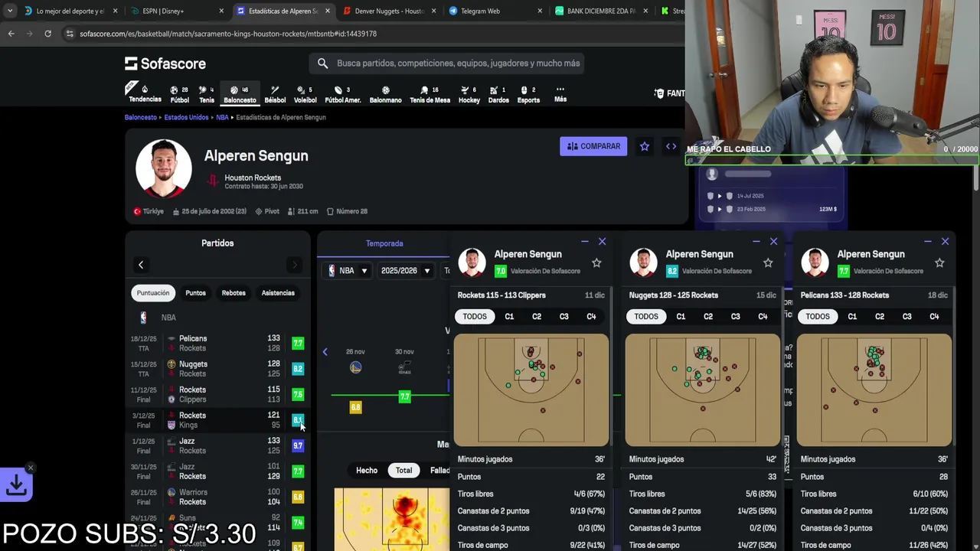Screen dimensions: 980x551
Task: Select TODOS in Pelicans card
Action: point(818,317)
